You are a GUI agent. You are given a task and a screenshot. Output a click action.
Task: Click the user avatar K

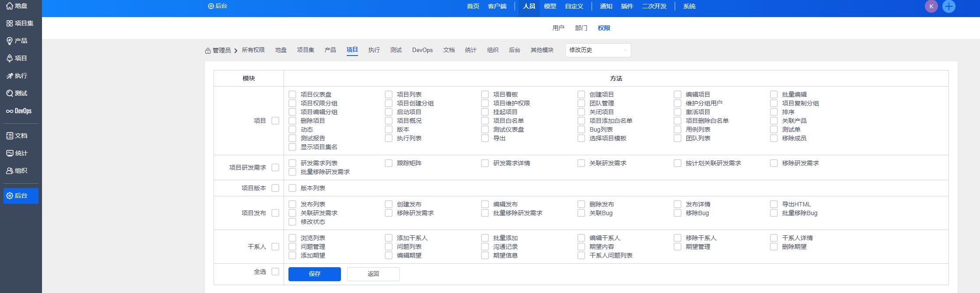(x=931, y=6)
